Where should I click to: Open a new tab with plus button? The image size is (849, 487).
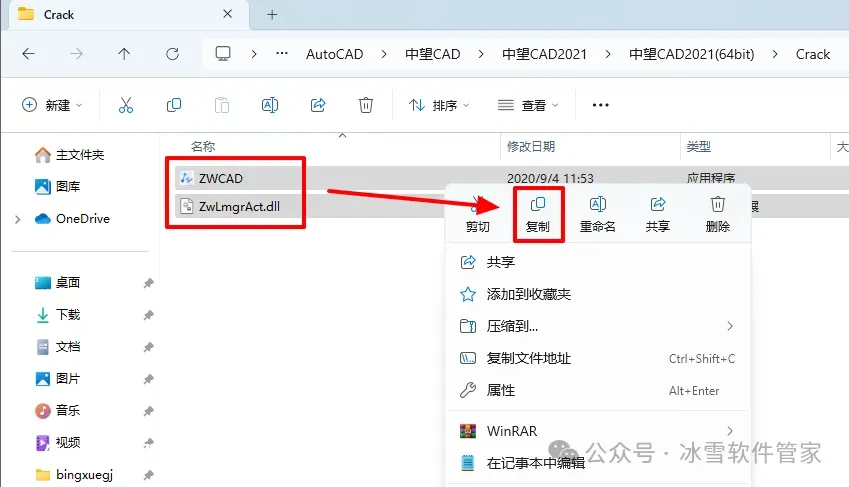[272, 15]
